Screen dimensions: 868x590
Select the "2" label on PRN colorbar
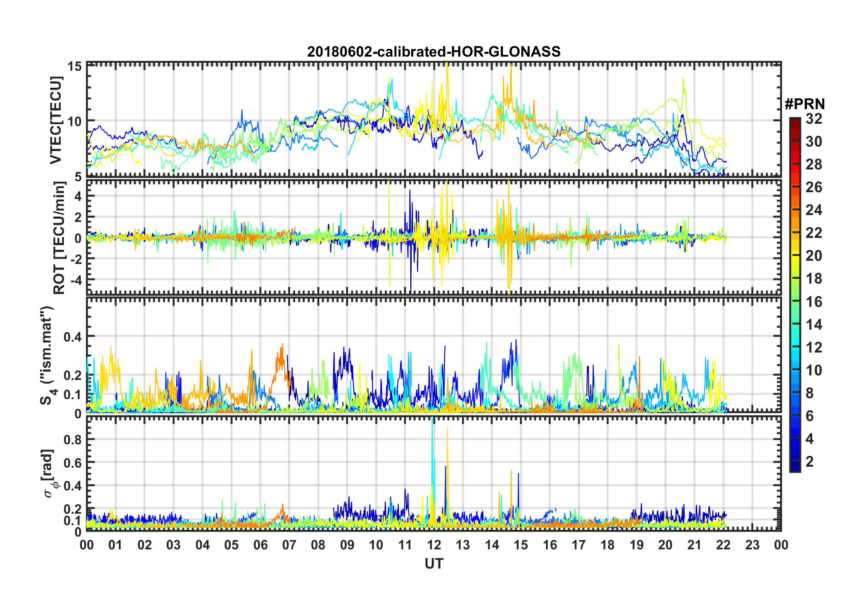coord(810,462)
